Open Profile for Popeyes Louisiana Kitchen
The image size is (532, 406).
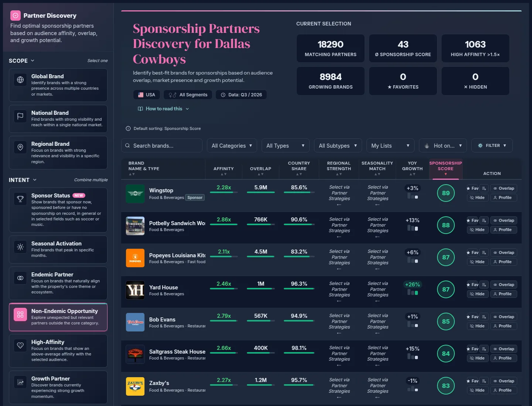click(503, 262)
